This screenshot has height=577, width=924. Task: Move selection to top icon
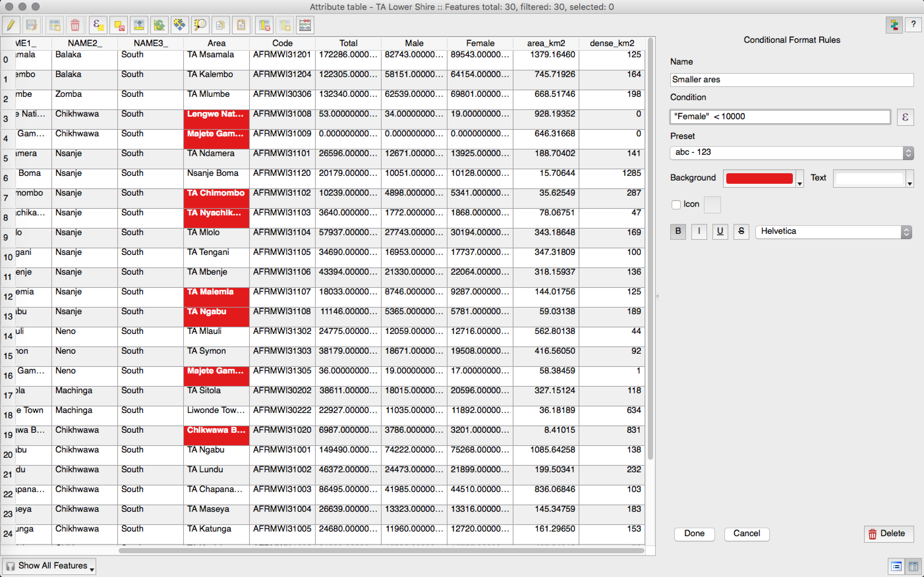pos(139,25)
